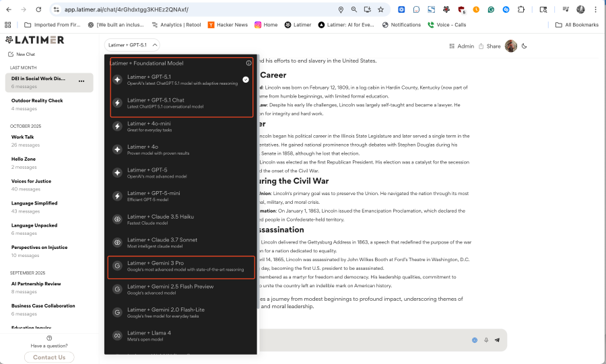Choose Latimer + Gemini 2.0 Flash-Lite
This screenshot has height=364, width=606.
click(181, 312)
